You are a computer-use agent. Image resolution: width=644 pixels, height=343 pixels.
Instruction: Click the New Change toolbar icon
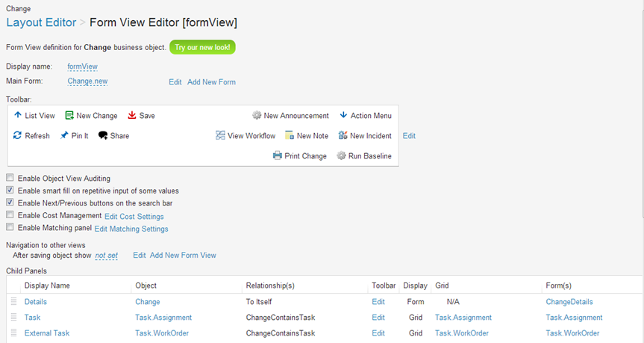click(x=69, y=116)
